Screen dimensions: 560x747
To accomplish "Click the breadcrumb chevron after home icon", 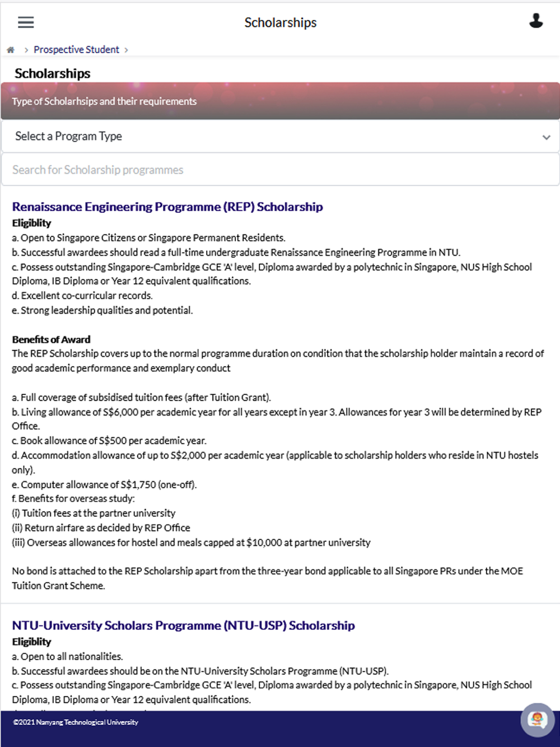I will pyautogui.click(x=26, y=50).
